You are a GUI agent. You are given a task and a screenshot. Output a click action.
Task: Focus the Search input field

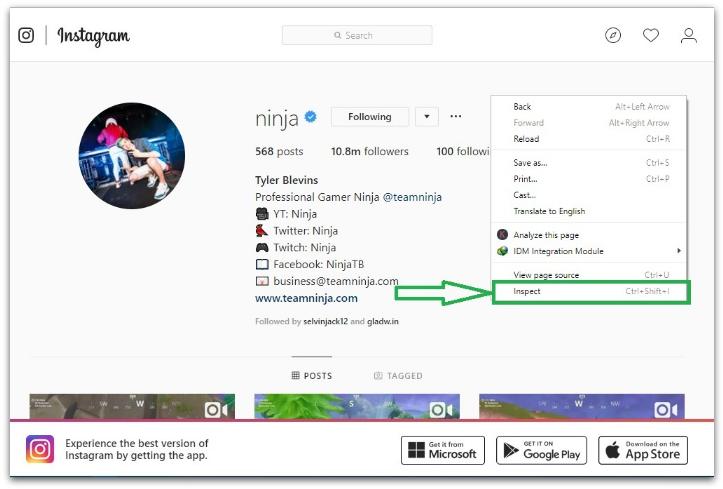click(357, 35)
